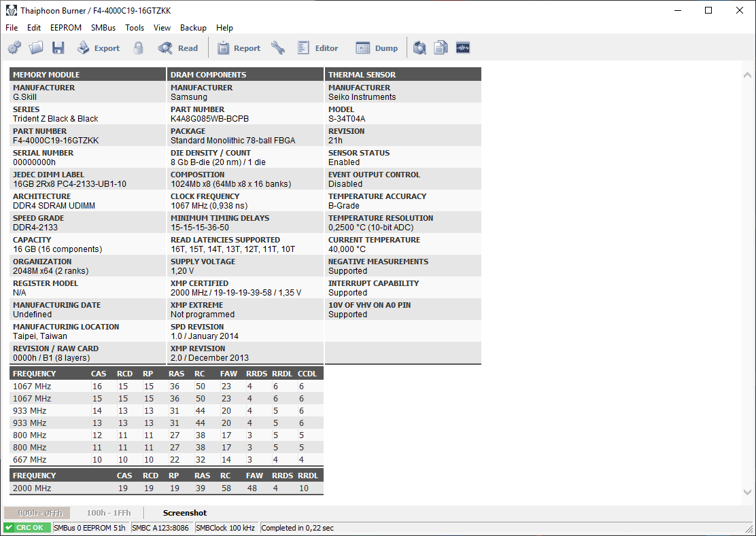
Task: Click the THERMAL SENSOR column header
Action: coord(403,74)
